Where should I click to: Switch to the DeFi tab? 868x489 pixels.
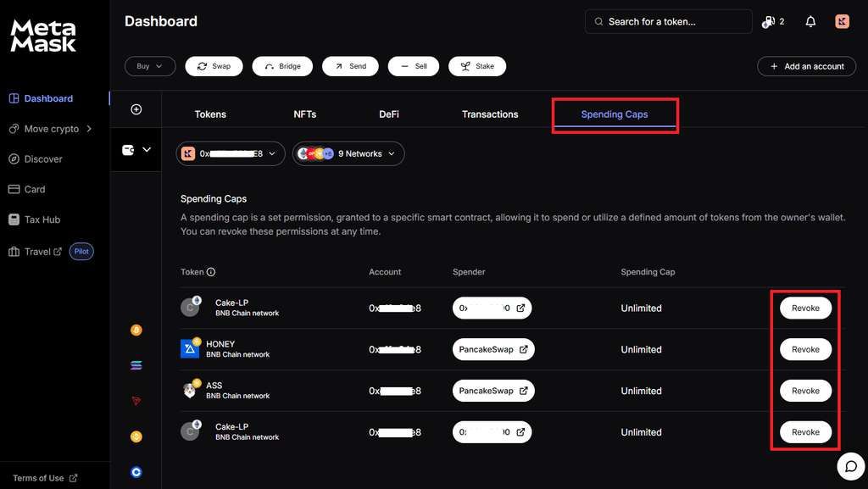point(389,114)
